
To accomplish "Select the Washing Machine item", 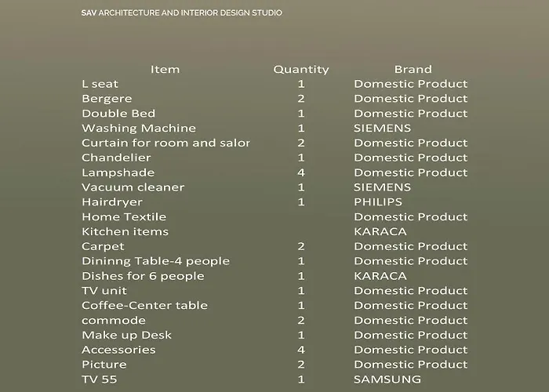I will [139, 129].
